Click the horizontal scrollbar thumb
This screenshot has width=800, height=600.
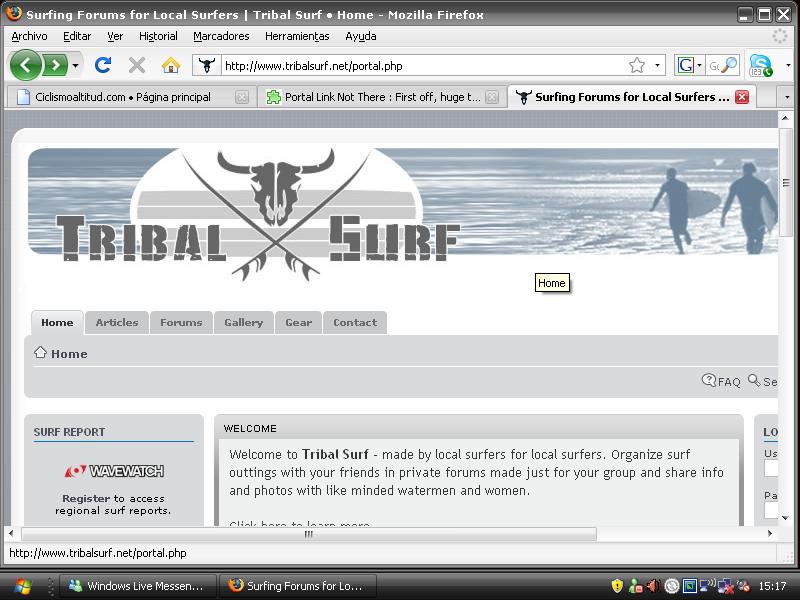pos(309,534)
